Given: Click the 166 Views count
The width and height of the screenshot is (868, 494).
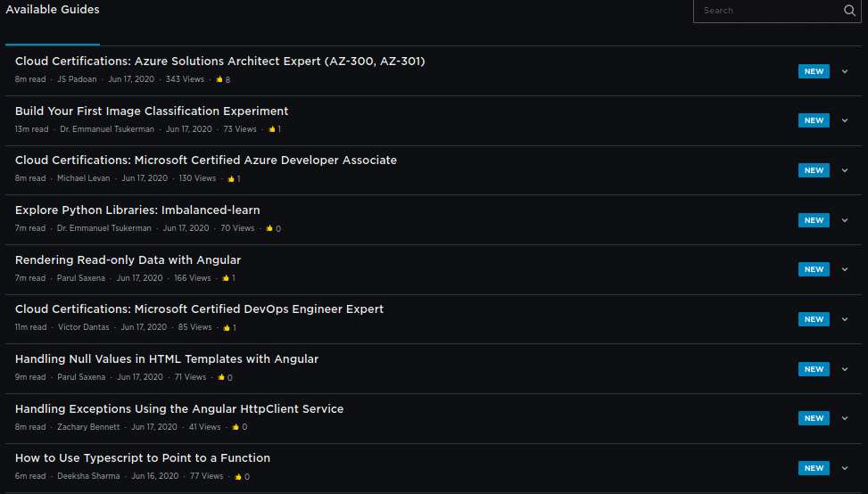Looking at the screenshot, I should (x=193, y=277).
